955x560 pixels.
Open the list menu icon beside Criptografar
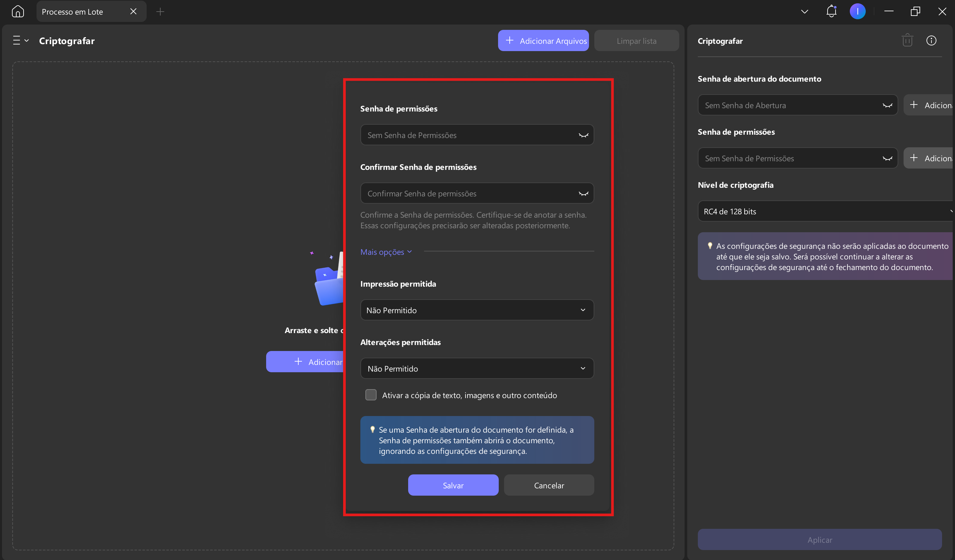(21, 40)
